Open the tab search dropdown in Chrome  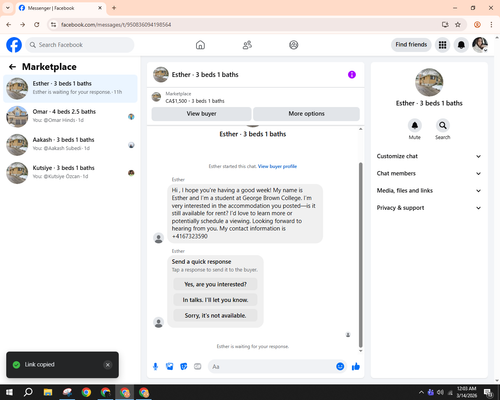tap(8, 8)
